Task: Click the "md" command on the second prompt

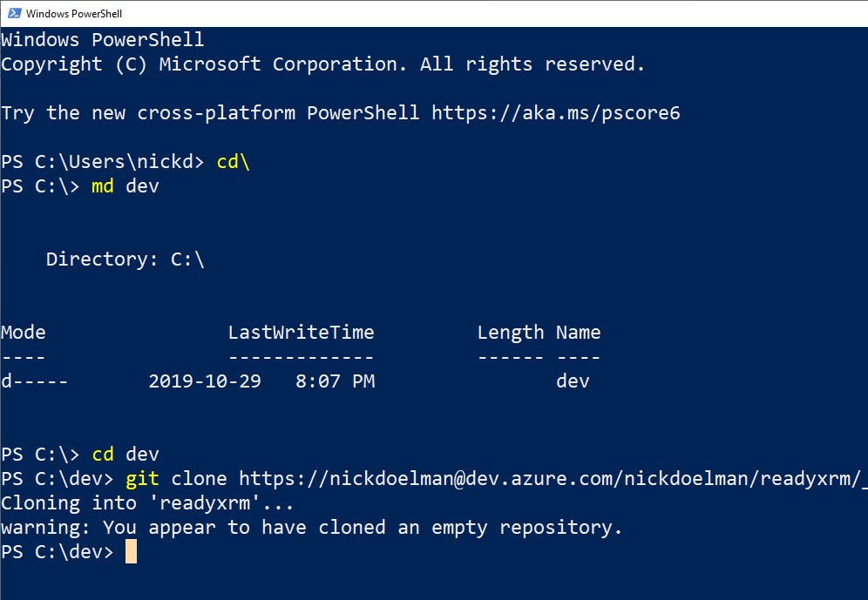Action: pyautogui.click(x=103, y=186)
